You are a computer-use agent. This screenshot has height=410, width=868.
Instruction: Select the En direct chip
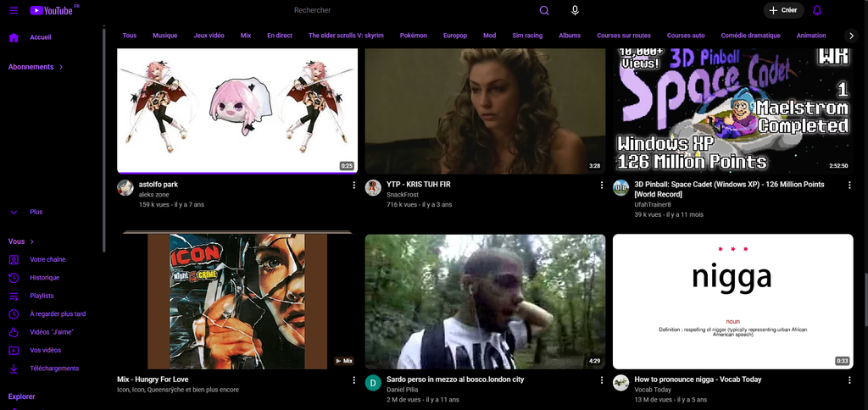[280, 36]
